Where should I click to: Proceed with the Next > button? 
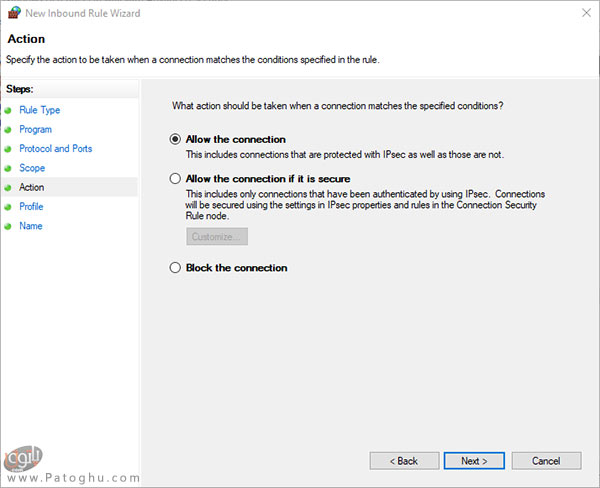(474, 461)
